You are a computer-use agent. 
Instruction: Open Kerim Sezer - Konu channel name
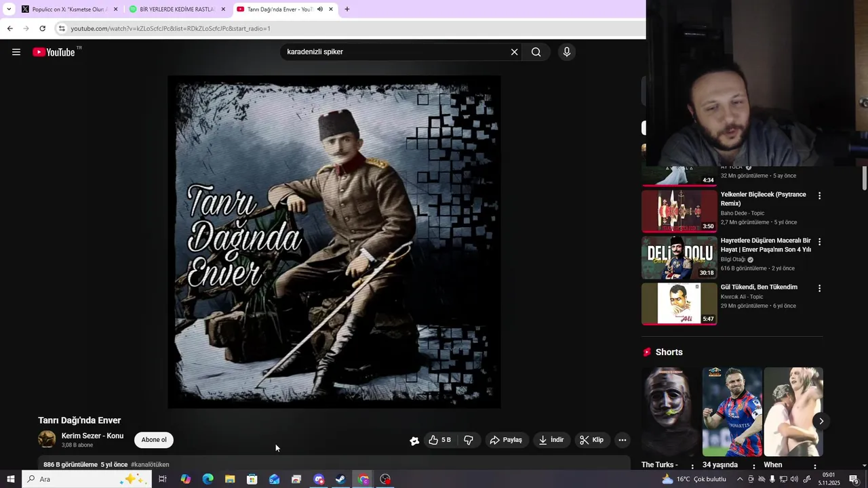point(92,436)
